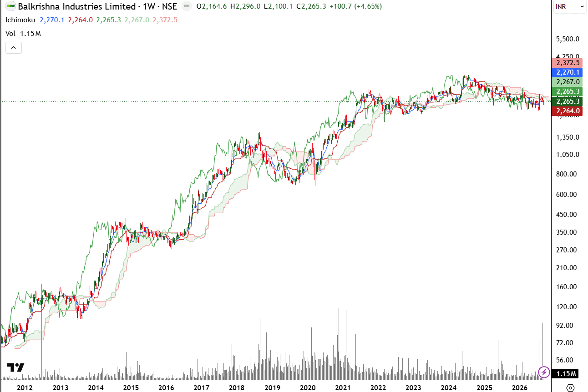Click the 2026 label on time axis
Viewport: 588px width, 392px height.
tap(519, 388)
